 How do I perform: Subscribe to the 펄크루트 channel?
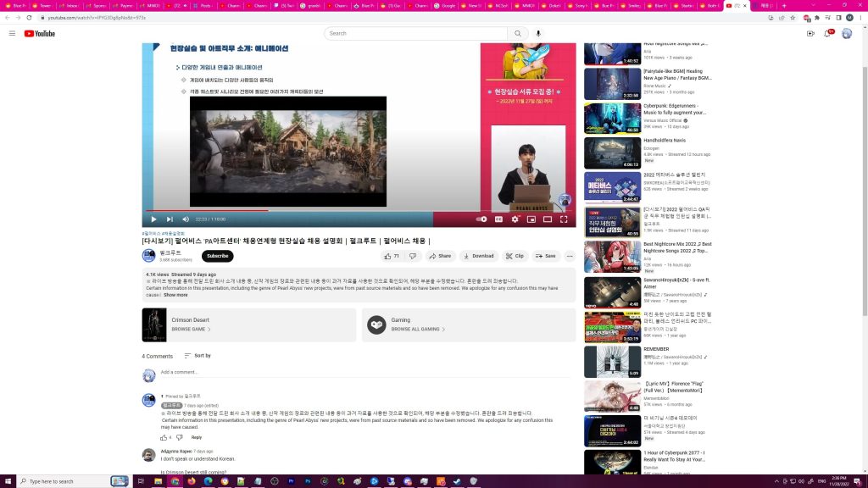(218, 256)
